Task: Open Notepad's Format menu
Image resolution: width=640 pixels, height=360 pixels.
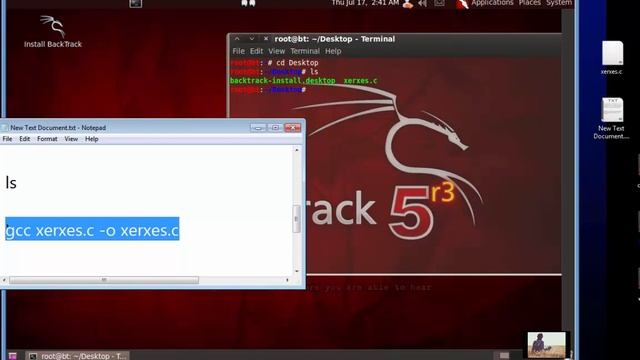Action: pos(47,139)
